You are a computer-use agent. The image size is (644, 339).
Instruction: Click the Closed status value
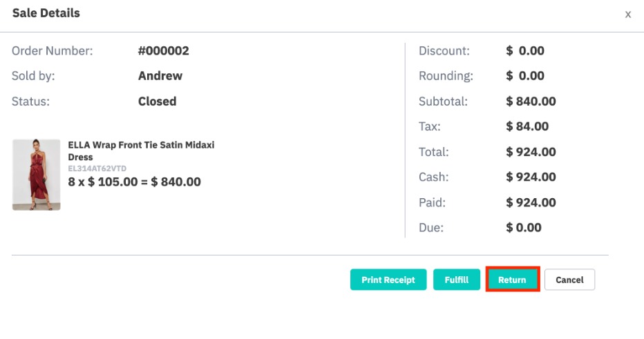158,101
